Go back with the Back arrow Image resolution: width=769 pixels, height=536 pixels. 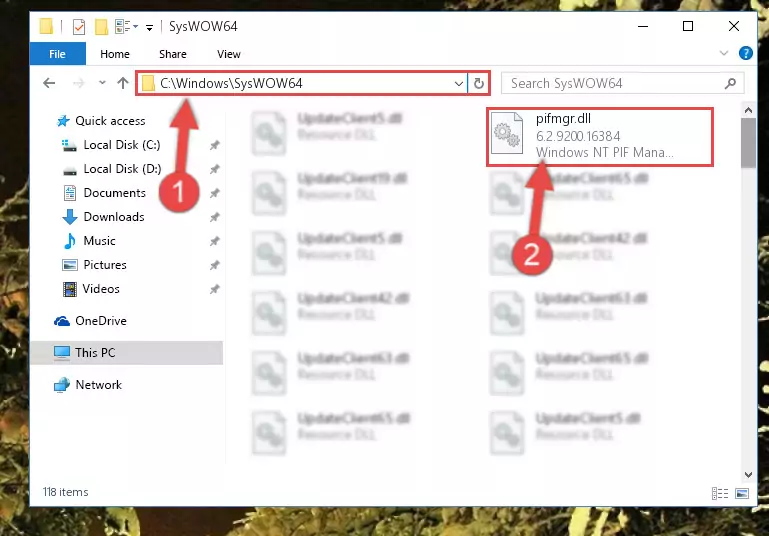[49, 83]
